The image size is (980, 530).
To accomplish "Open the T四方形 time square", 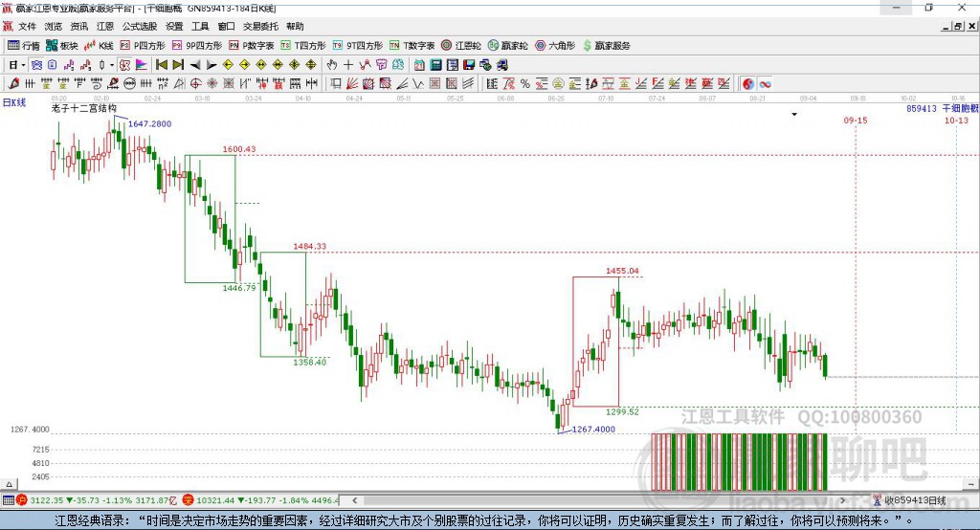I will [303, 46].
